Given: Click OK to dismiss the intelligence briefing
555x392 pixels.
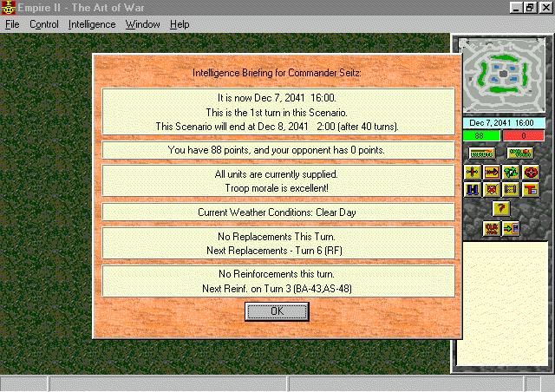Looking at the screenshot, I should tap(277, 311).
